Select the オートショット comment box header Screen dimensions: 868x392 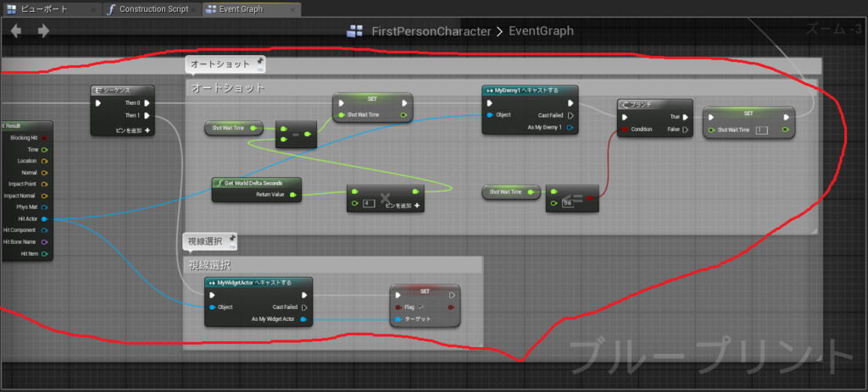tap(502, 88)
